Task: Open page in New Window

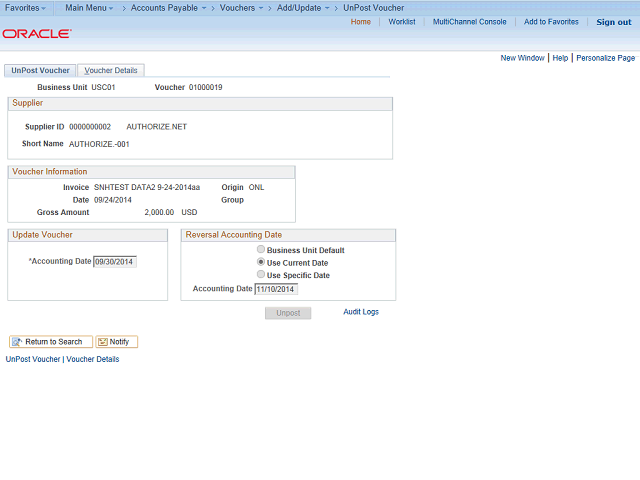Action: pos(522,58)
